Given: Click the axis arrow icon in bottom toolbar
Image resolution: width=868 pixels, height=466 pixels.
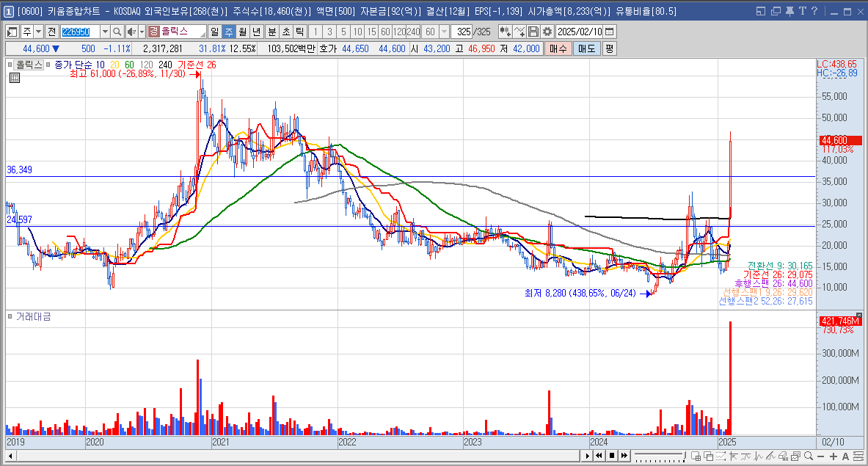Looking at the screenshot, I should (734, 456).
